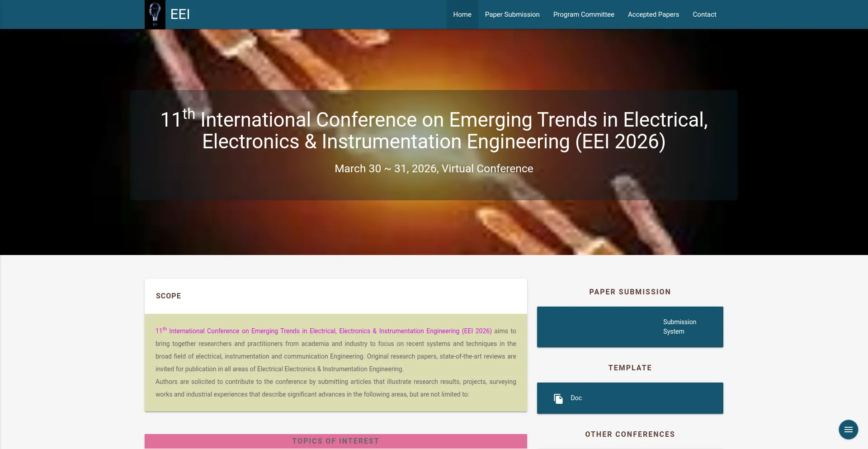Go to the Contact page
Image resolution: width=868 pixels, height=449 pixels.
pos(704,14)
